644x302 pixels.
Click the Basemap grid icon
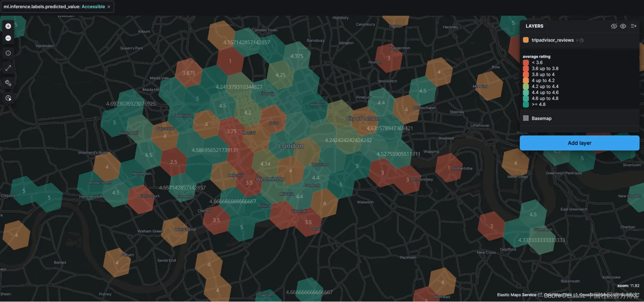click(526, 118)
